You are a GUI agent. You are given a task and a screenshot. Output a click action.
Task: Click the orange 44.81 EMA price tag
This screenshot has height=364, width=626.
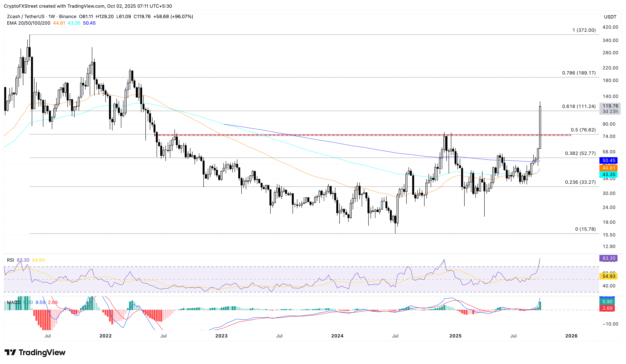coord(608,168)
